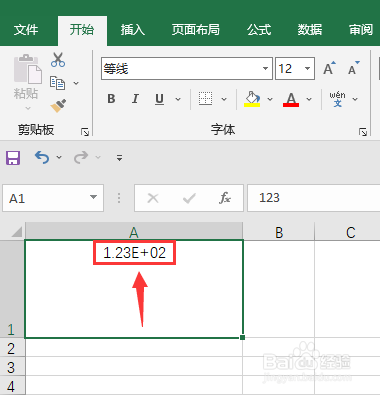Viewport: 380px width, 395px height.
Task: Click the Cut scissors icon
Action: 58,60
